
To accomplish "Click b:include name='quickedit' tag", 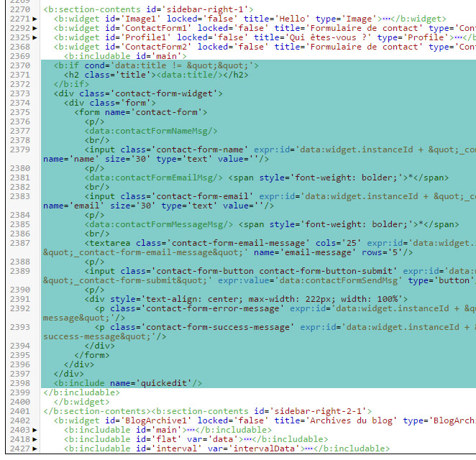I will click(x=128, y=383).
